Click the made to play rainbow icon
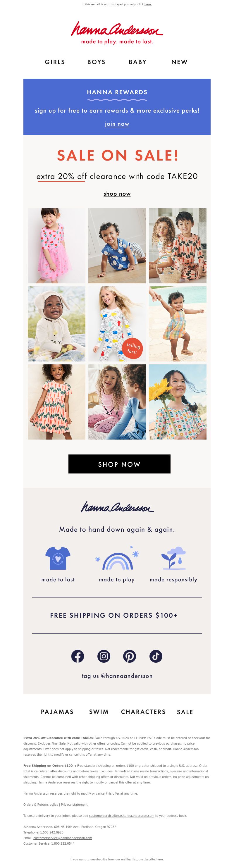 [x=117, y=558]
